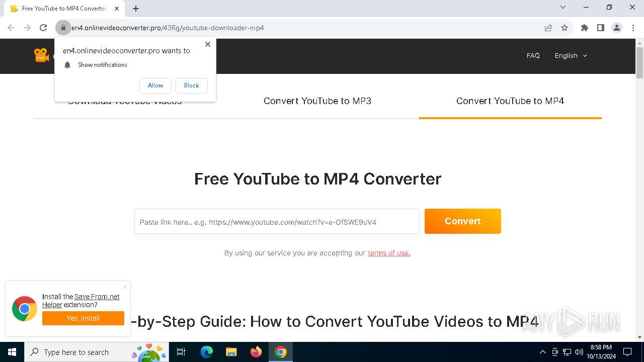Open the notification center icon
This screenshot has height=362, width=644.
627,352
